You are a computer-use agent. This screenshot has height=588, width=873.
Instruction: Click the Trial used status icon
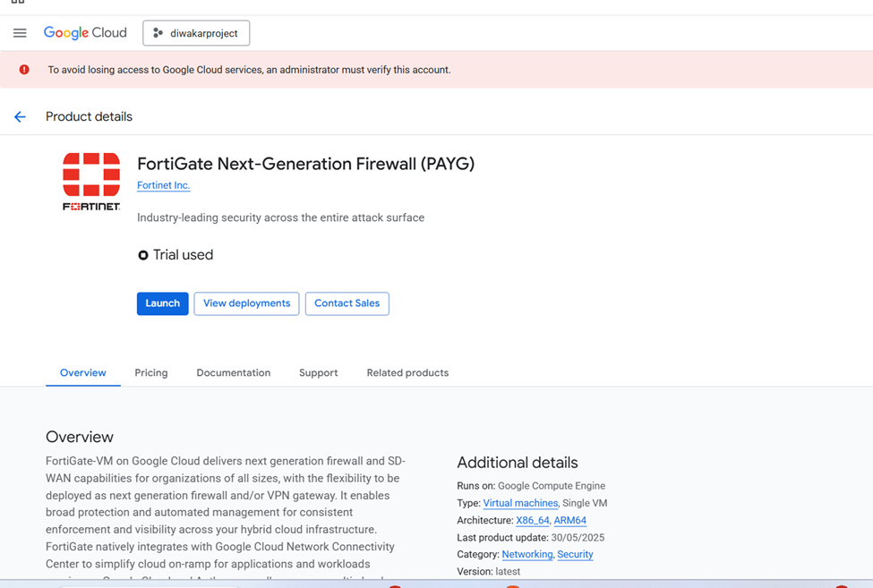click(143, 255)
